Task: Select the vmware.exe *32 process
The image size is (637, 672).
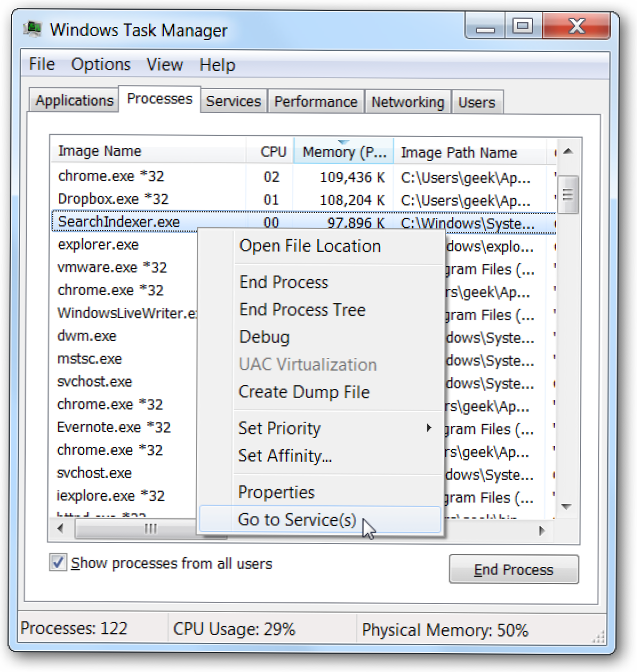Action: click(x=112, y=267)
